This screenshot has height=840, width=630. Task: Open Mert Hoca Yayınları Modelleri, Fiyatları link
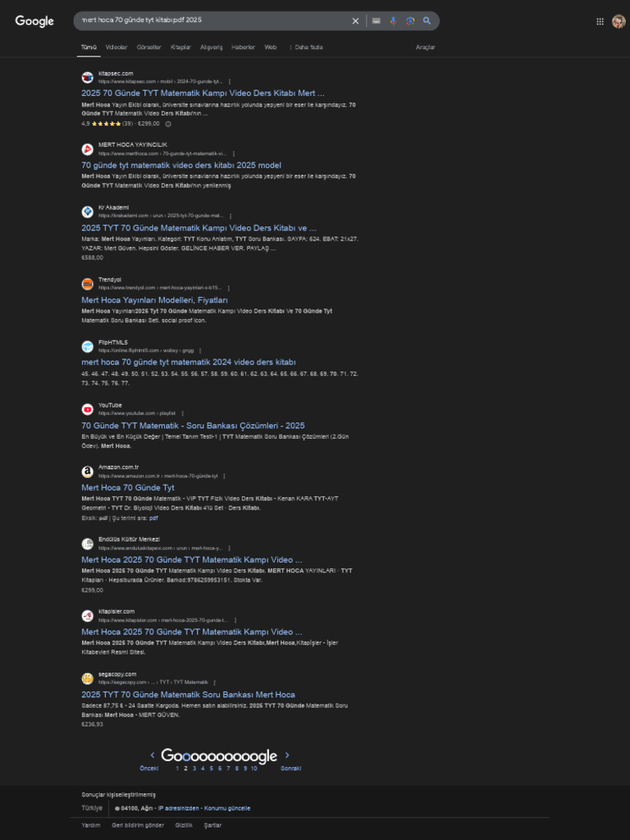155,300
